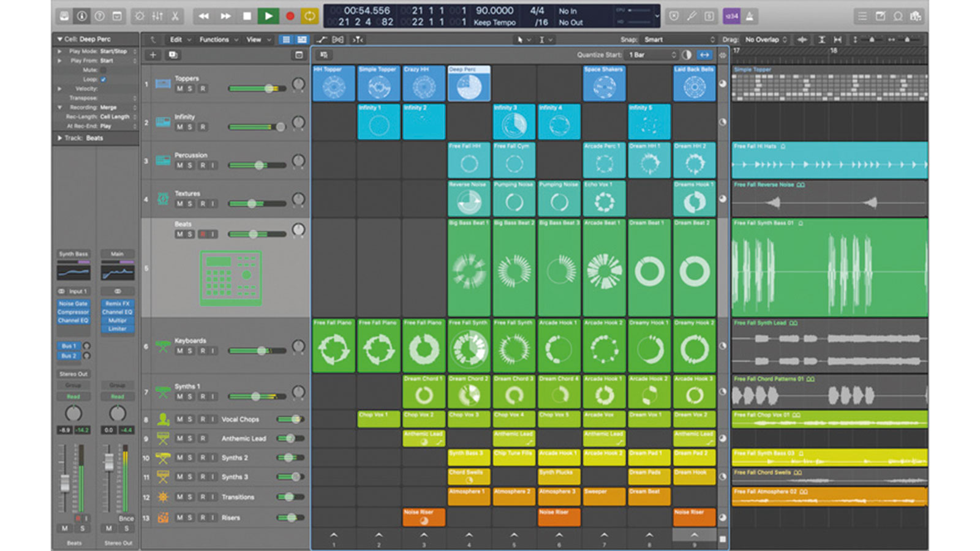Open the Quantize Start 1 Bar dropdown
Image resolution: width=980 pixels, height=551 pixels.
tap(652, 55)
